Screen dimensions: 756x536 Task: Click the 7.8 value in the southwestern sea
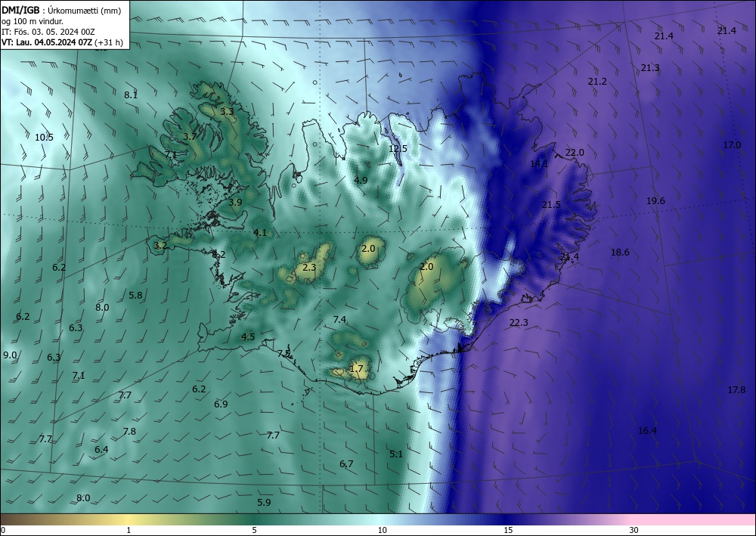coord(129,432)
